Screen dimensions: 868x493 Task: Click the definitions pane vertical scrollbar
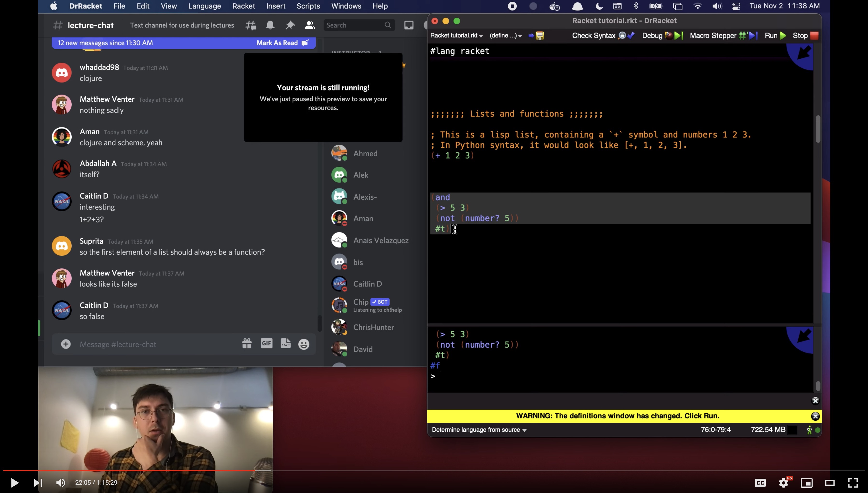(818, 129)
